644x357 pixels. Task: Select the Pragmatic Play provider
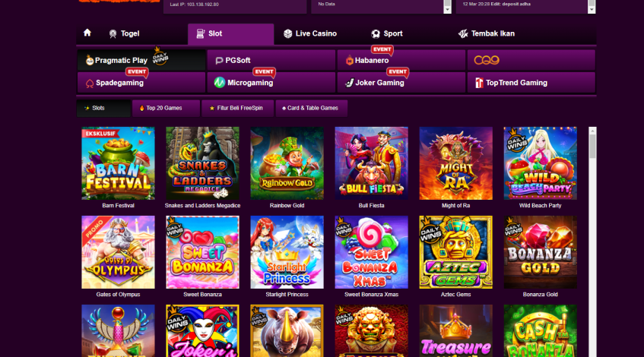tap(141, 60)
